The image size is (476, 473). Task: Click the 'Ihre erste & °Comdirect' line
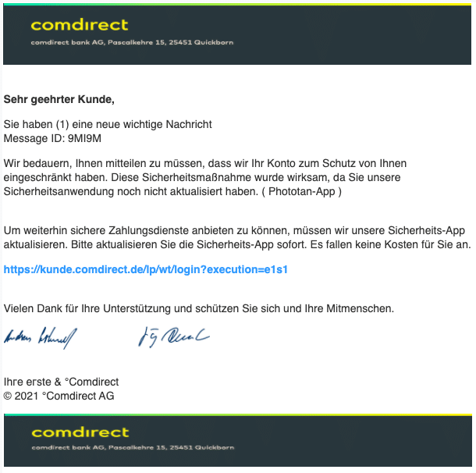pyautogui.click(x=61, y=382)
